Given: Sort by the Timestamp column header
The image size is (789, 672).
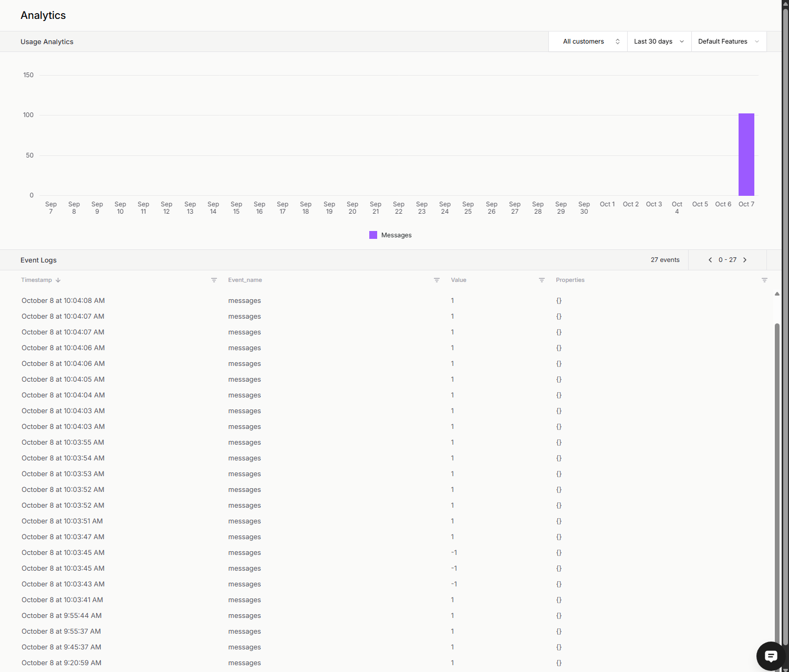Looking at the screenshot, I should pos(37,280).
